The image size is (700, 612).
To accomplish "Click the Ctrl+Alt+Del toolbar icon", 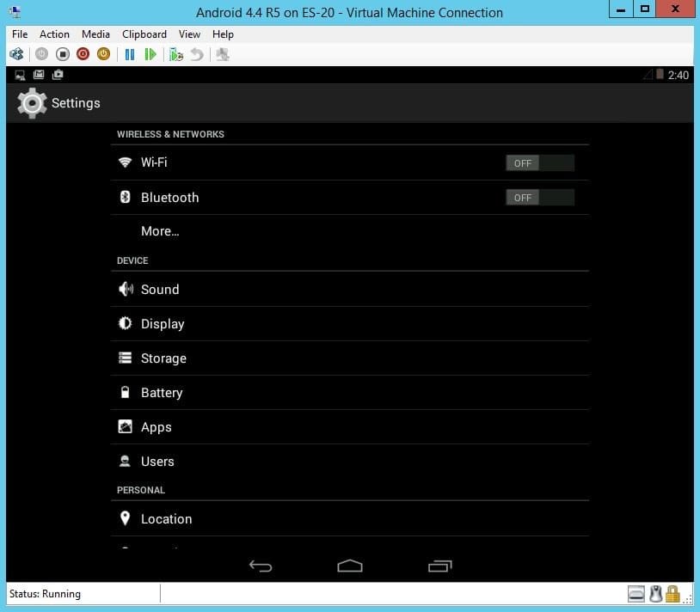I will pyautogui.click(x=16, y=54).
